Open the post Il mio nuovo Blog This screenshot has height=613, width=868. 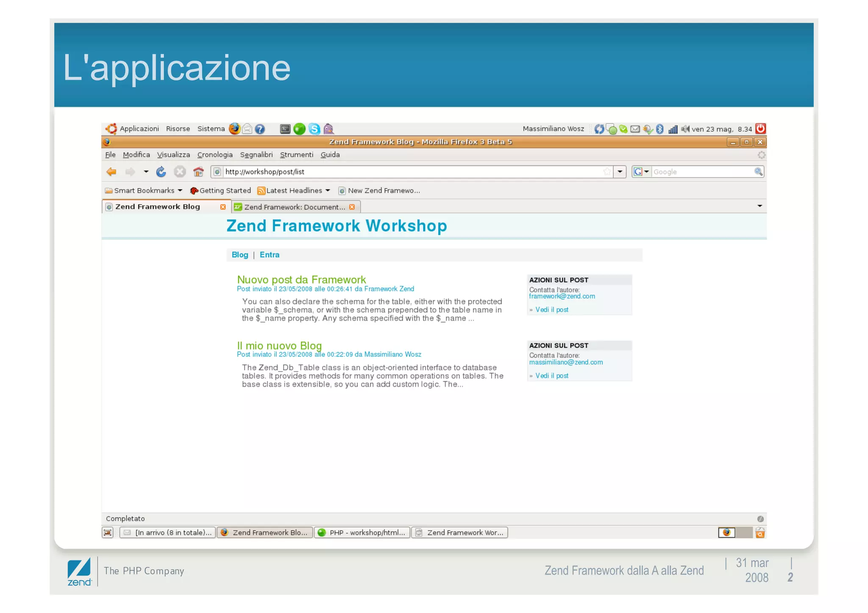(279, 346)
